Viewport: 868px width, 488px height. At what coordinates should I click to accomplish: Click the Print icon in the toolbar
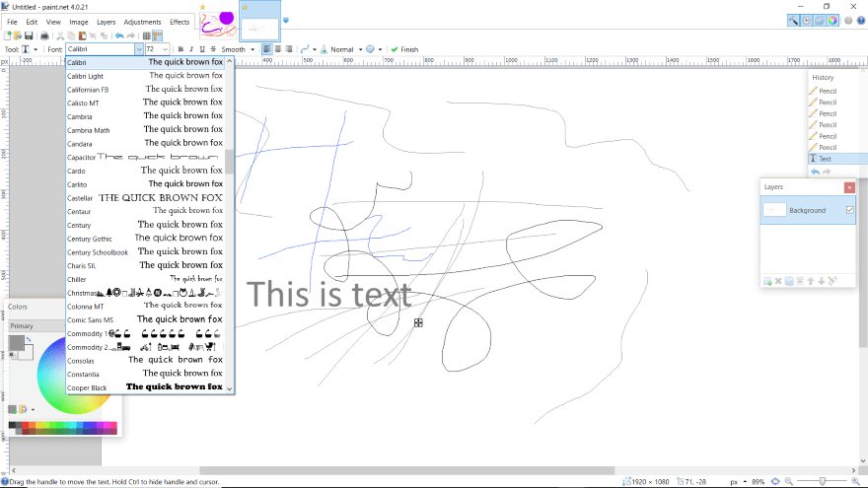point(44,35)
